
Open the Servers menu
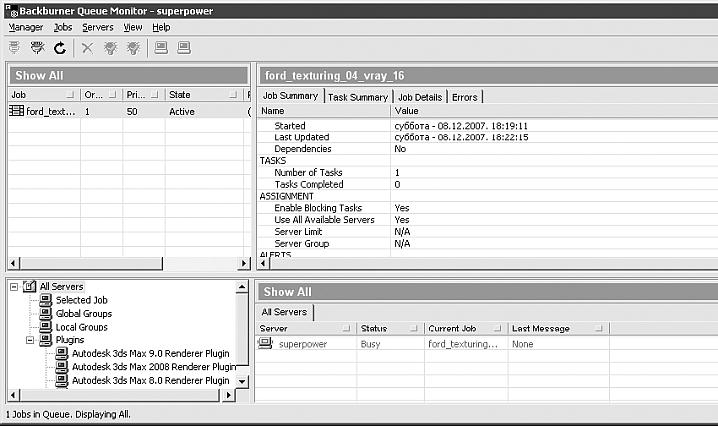[x=98, y=27]
